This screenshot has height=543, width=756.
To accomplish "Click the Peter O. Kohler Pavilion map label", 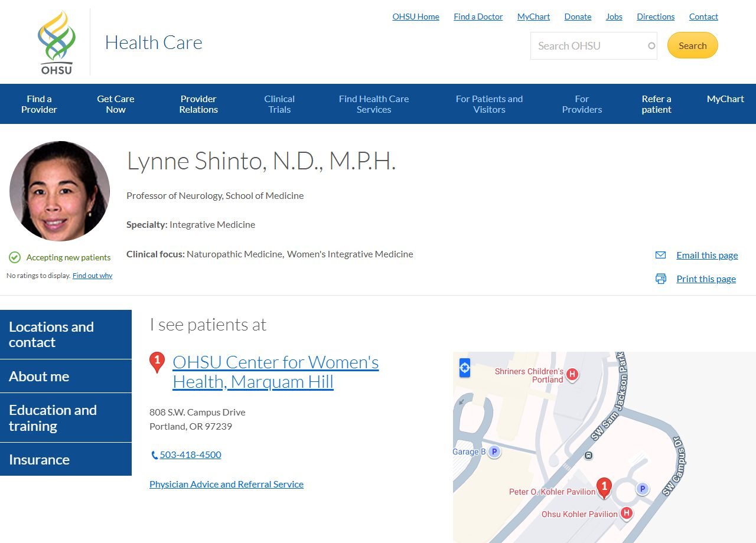I will pyautogui.click(x=552, y=492).
